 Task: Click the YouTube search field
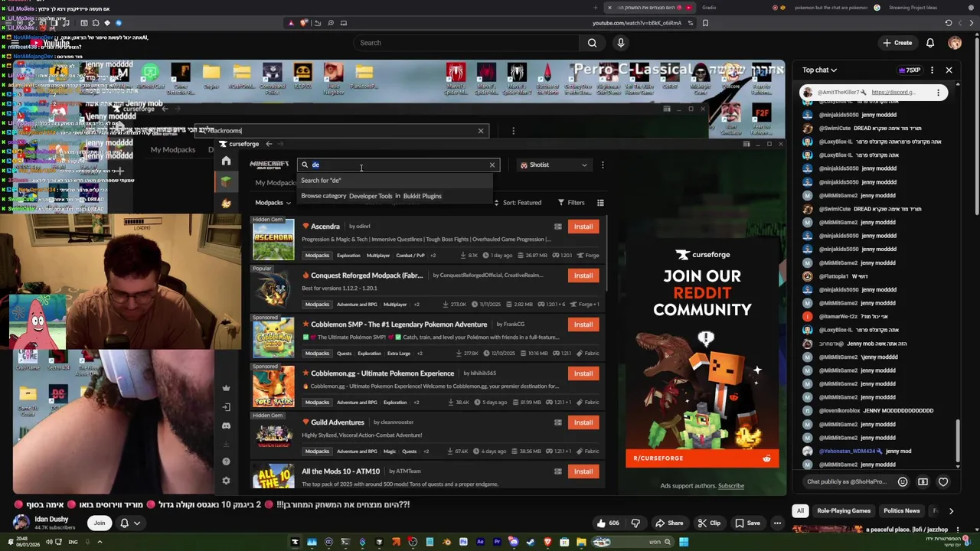(x=465, y=43)
